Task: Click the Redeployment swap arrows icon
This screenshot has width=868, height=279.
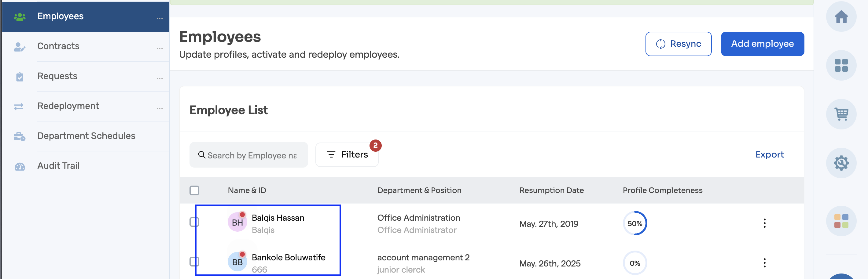Action: click(x=19, y=107)
